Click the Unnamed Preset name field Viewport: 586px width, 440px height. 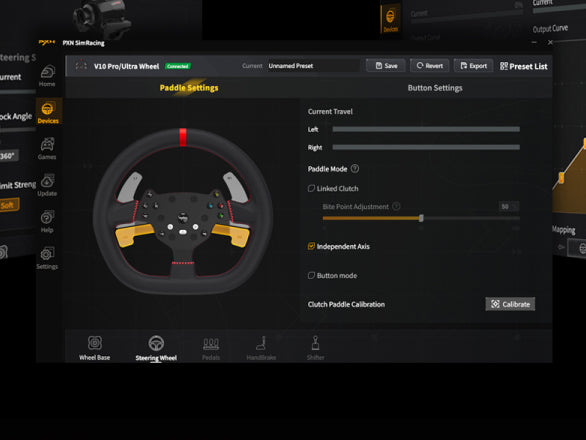pyautogui.click(x=313, y=66)
